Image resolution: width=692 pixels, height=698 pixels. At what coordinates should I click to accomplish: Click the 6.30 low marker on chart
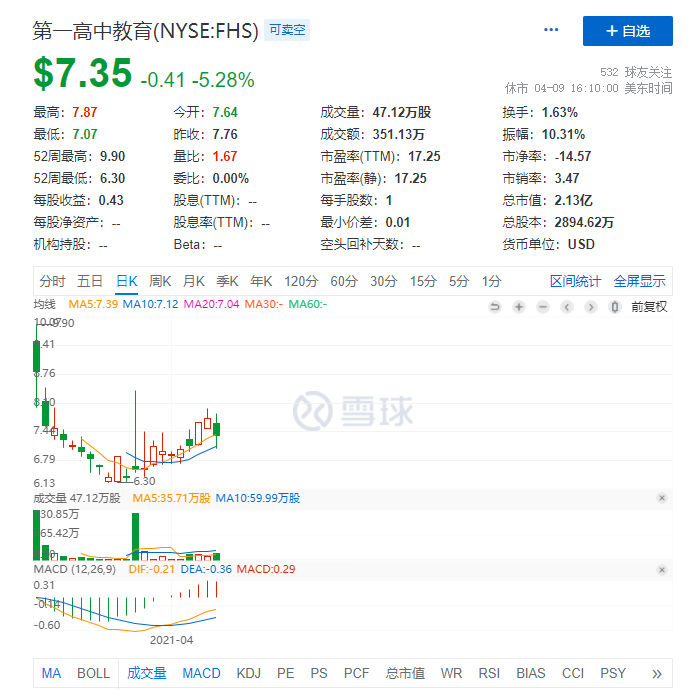(x=144, y=481)
